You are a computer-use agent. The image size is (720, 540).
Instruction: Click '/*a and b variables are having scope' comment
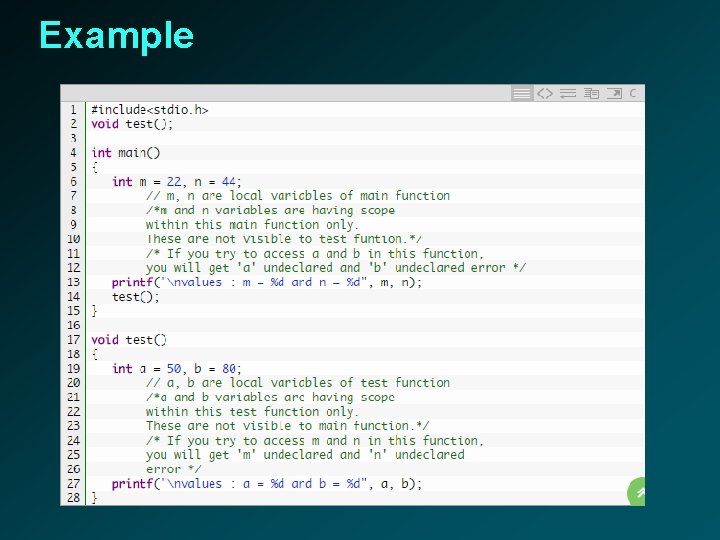point(270,398)
